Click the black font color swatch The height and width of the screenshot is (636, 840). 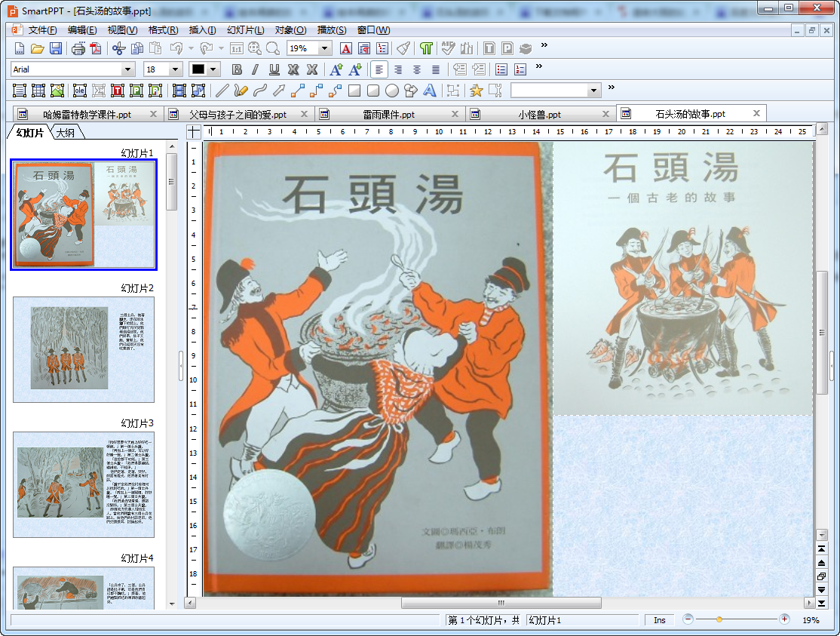(198, 69)
